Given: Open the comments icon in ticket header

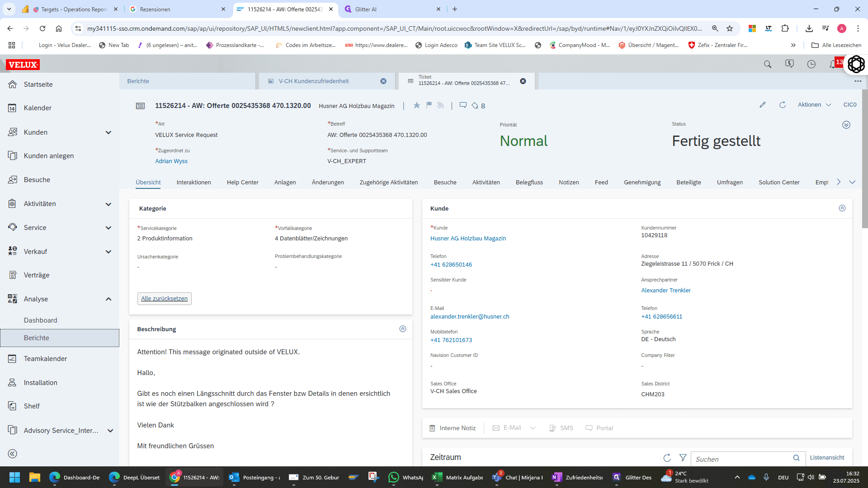Looking at the screenshot, I should 463,105.
